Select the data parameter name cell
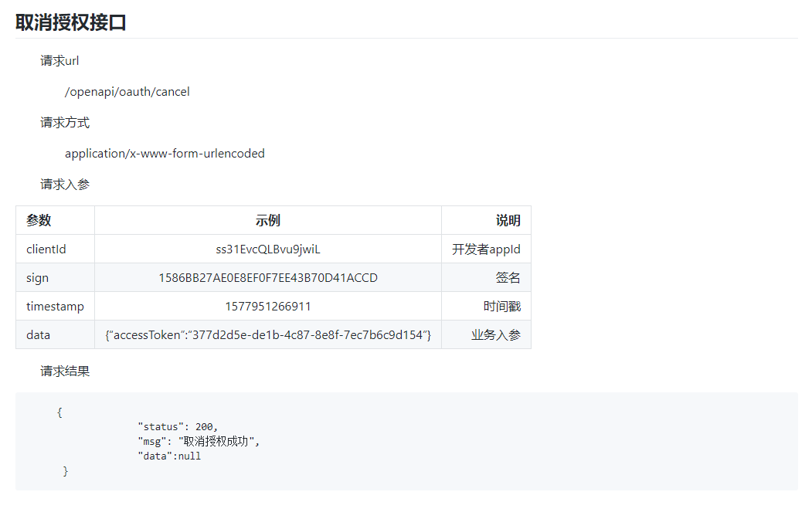Image resolution: width=812 pixels, height=519 pixels. coord(36,334)
